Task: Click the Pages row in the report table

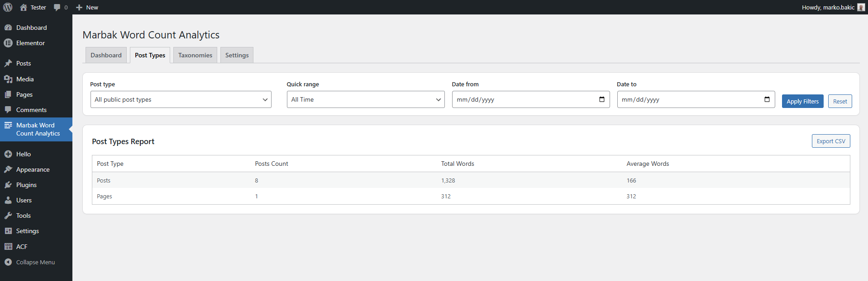Action: [471, 196]
